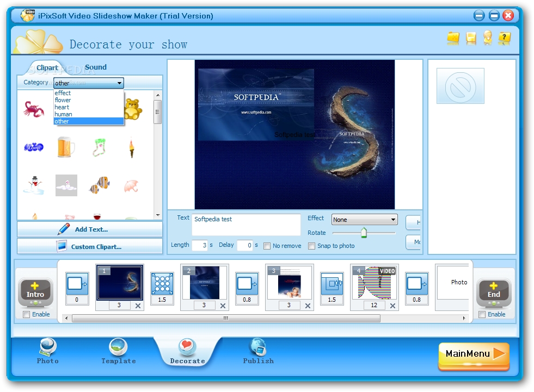Image resolution: width=534 pixels, height=392 pixels.
Task: Pick the blue Love text clipart
Action: point(33,147)
